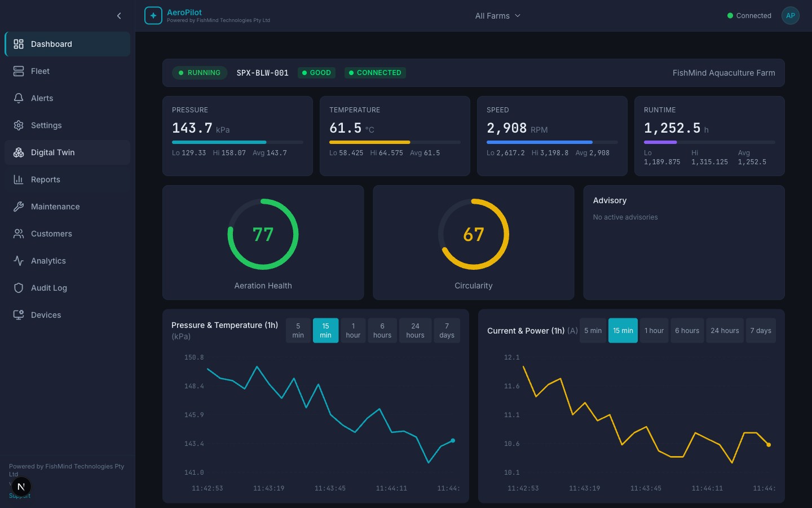Select 15 min range for Pressure chart
Image resolution: width=812 pixels, height=508 pixels.
pos(326,331)
